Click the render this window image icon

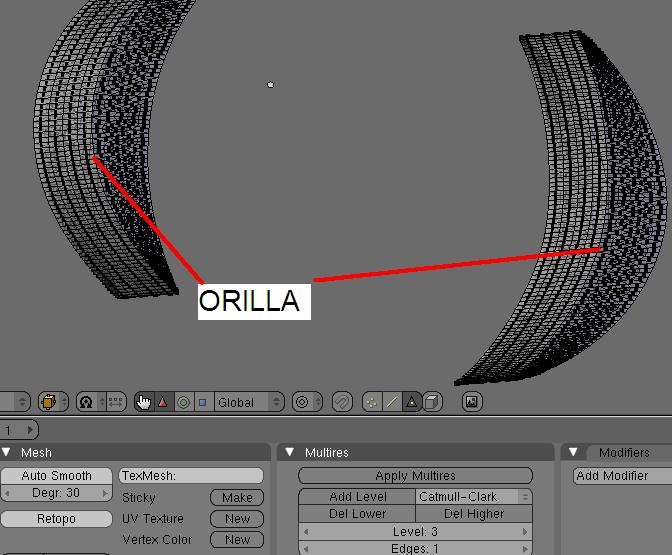(472, 402)
